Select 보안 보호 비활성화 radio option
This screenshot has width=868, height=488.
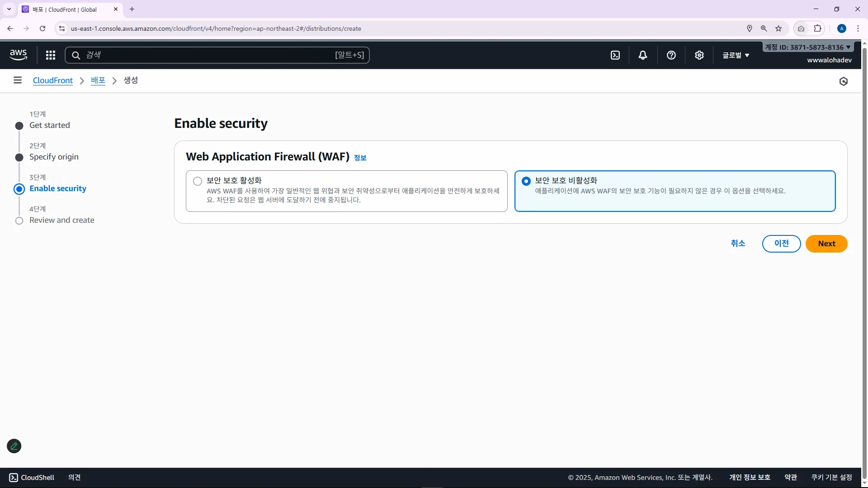click(526, 181)
